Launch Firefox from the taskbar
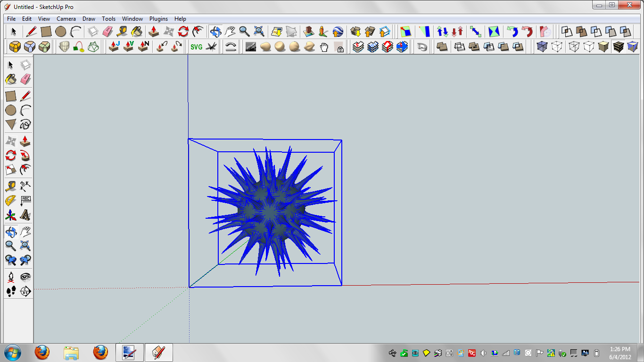644x362 pixels. pos(41,353)
